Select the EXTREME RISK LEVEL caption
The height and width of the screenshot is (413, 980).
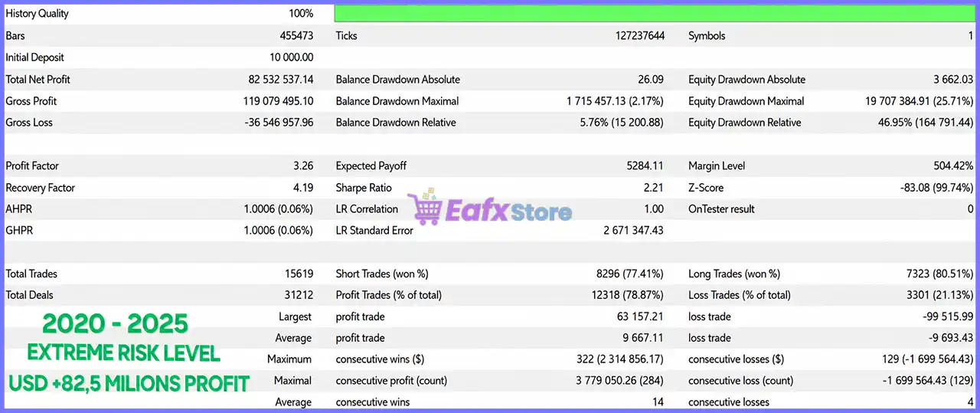tap(124, 353)
